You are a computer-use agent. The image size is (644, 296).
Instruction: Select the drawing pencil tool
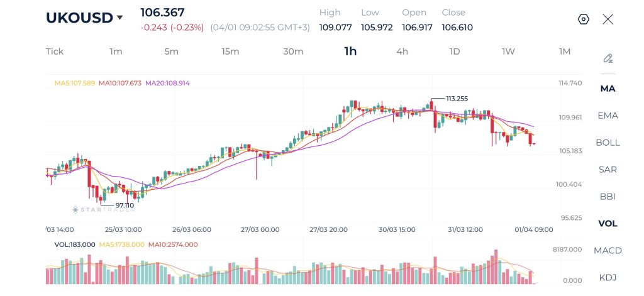[608, 58]
